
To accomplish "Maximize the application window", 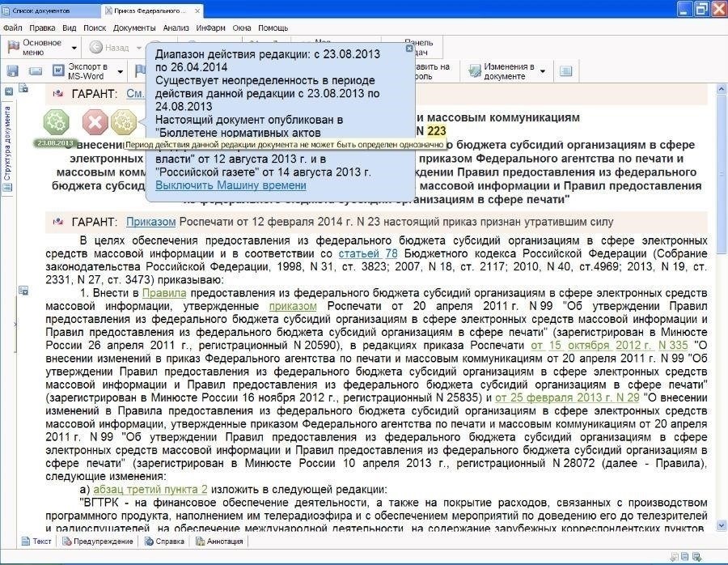I will pos(701,9).
